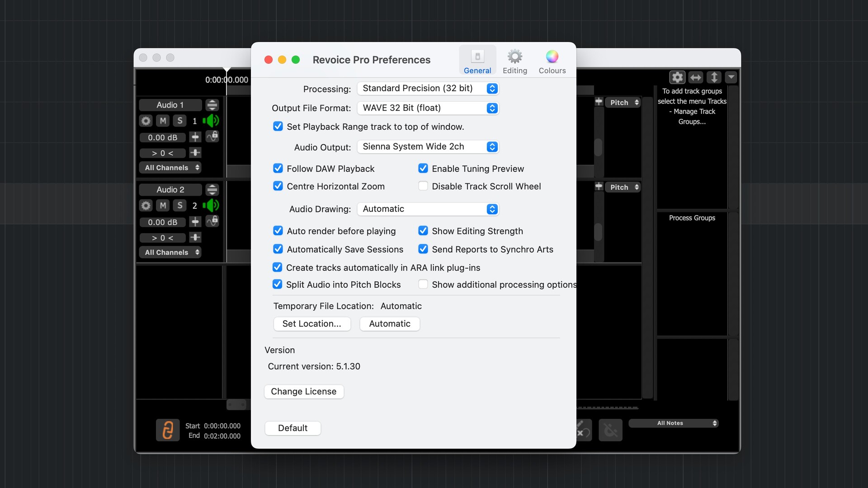Enable Disable Track Scroll Wheel checkbox
Screen dimensions: 868x488
click(423, 186)
